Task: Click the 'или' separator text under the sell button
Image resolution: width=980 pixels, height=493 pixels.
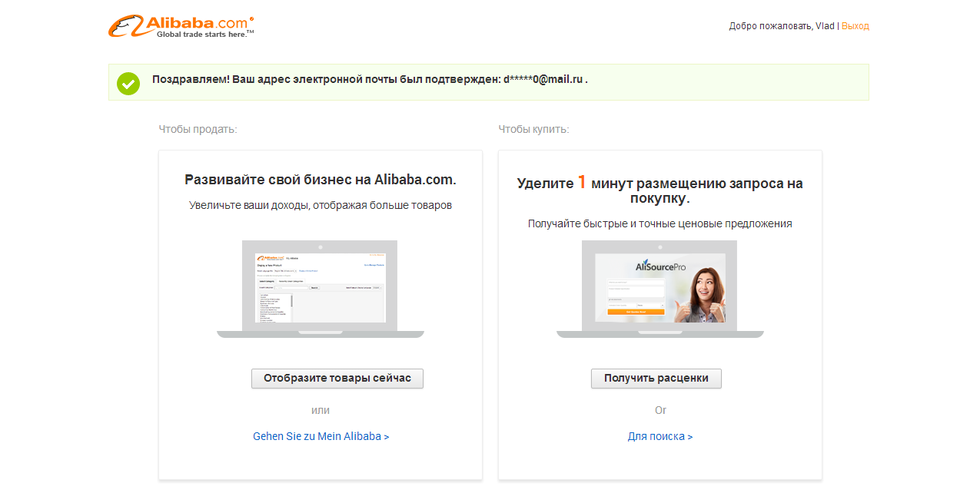Action: click(321, 411)
